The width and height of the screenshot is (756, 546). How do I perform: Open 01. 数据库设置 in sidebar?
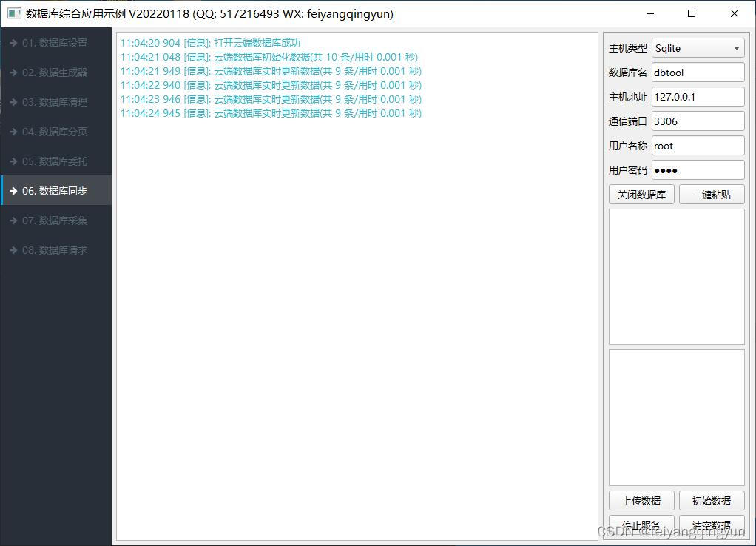(x=56, y=43)
